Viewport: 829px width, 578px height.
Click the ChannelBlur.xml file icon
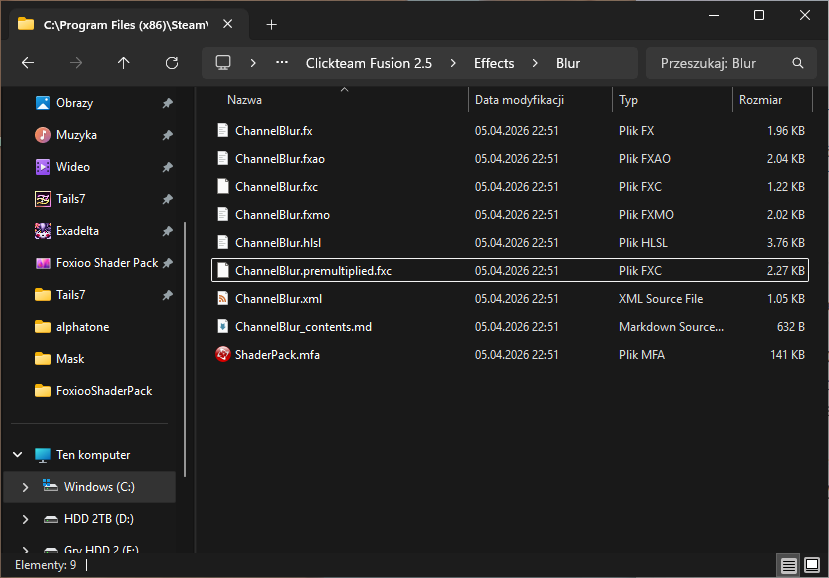point(223,298)
